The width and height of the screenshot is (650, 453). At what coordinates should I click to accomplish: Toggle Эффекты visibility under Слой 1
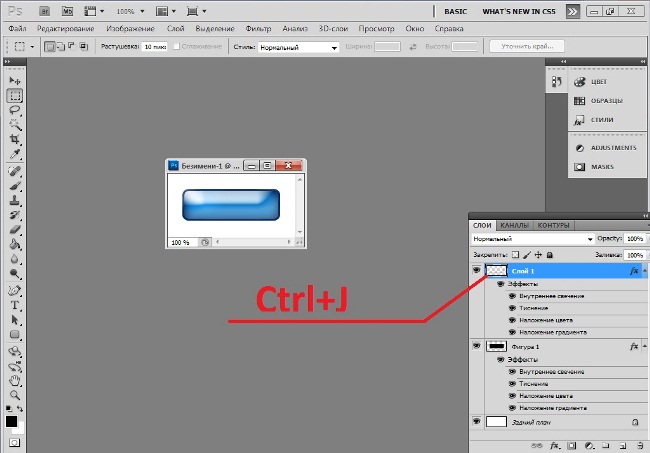click(x=501, y=284)
